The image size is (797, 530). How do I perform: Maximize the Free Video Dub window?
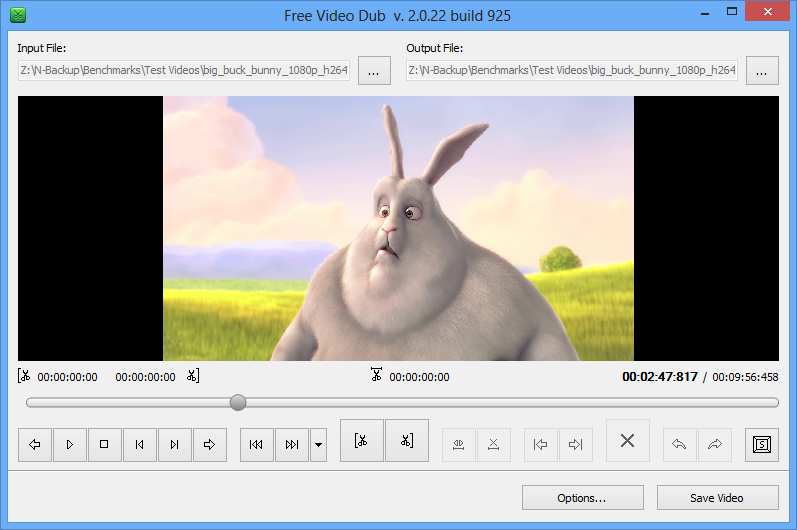click(731, 12)
